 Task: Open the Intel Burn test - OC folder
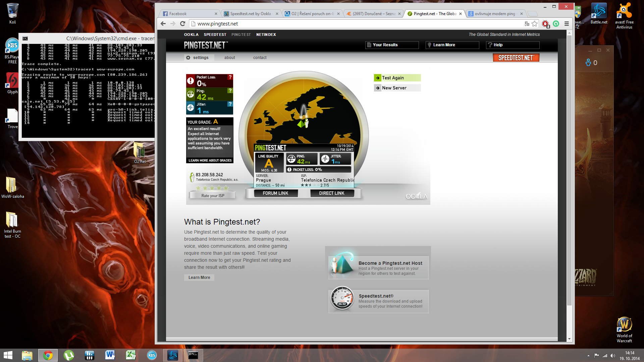12,225
